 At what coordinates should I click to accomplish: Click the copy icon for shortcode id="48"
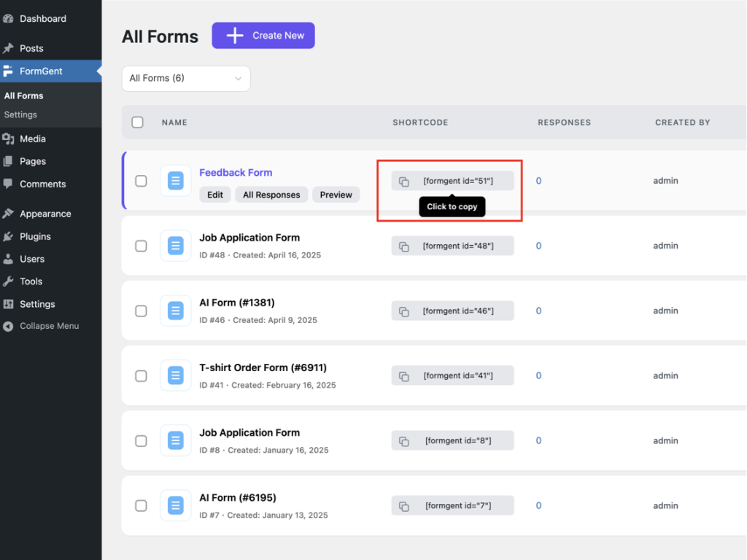pos(404,246)
